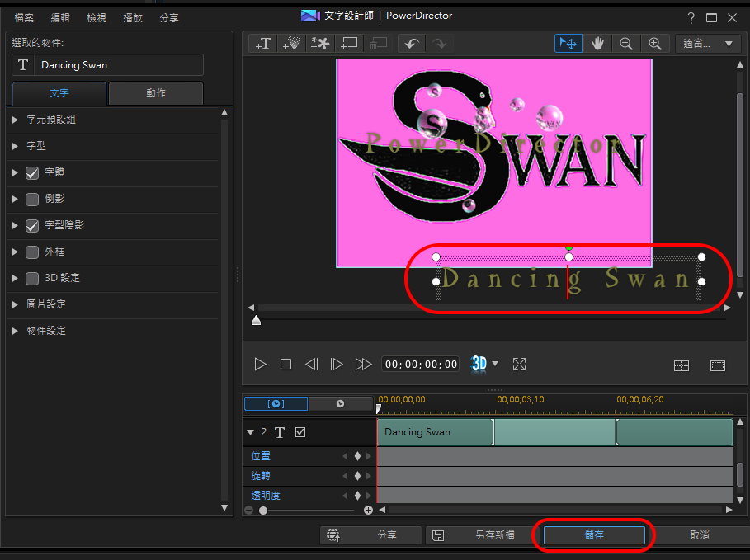Switch to the 動作 tab
Viewport: 750px width, 560px height.
156,93
